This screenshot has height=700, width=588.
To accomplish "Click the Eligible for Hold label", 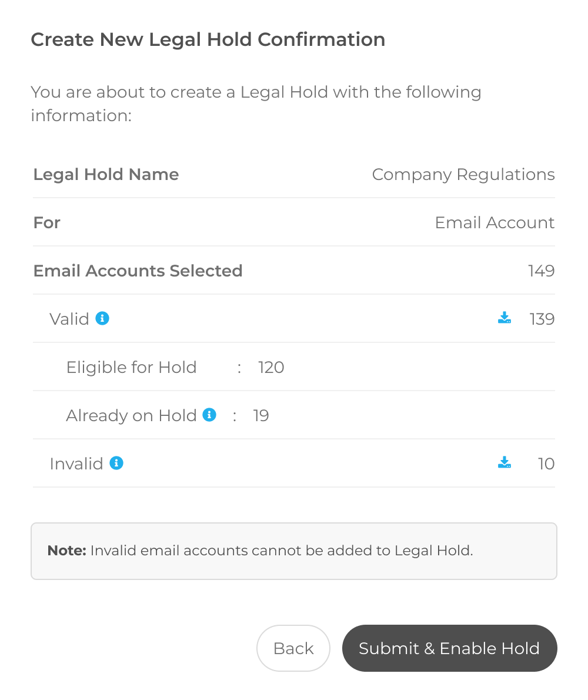I will [x=131, y=368].
